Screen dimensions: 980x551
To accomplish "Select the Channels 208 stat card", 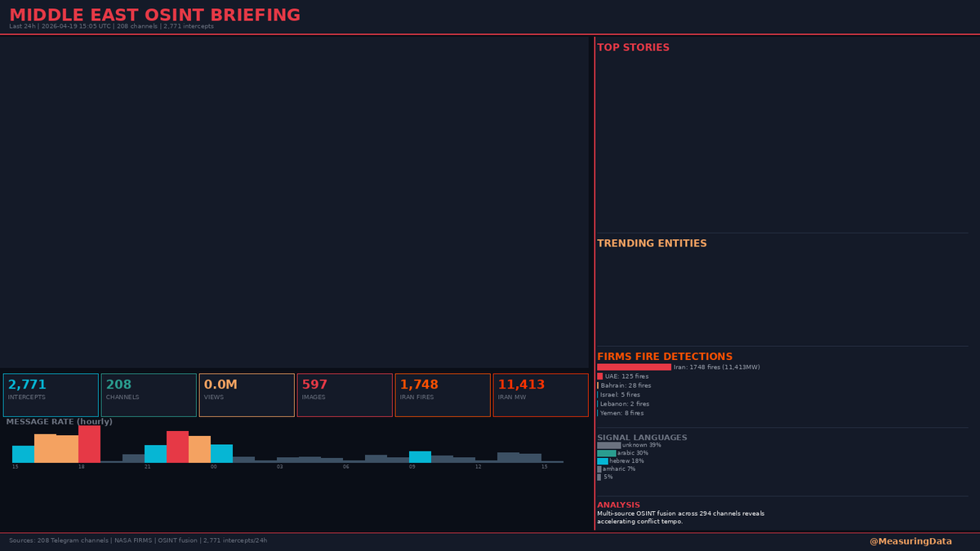I will [x=149, y=395].
